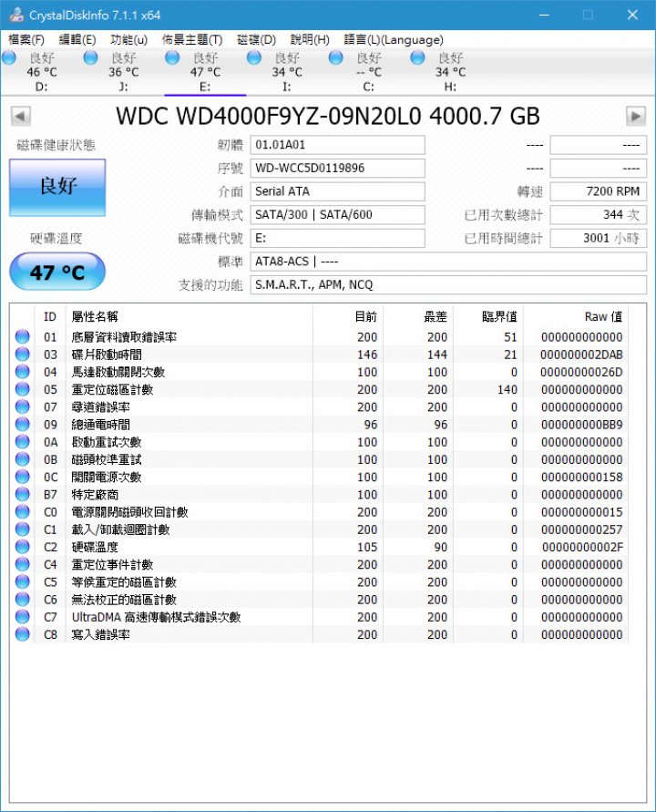The width and height of the screenshot is (656, 812).
Task: Click raw value 000000002DAB
Action: click(581, 355)
